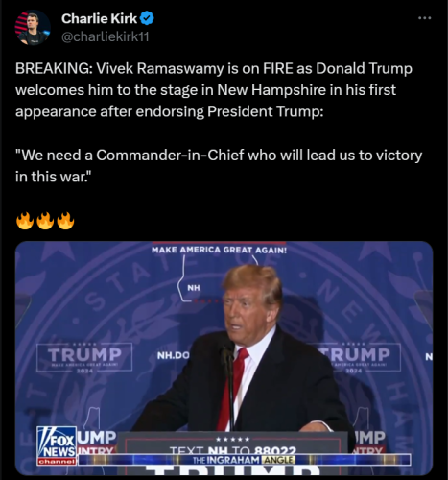Visit the @charliekirk11 handle link
448x480 pixels.
(106, 37)
